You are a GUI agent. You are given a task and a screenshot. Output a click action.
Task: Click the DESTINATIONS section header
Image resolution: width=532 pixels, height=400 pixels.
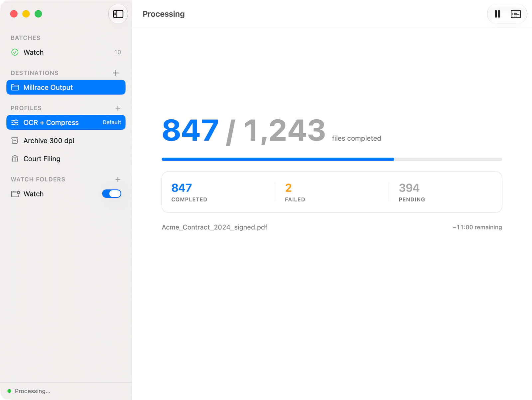click(35, 73)
